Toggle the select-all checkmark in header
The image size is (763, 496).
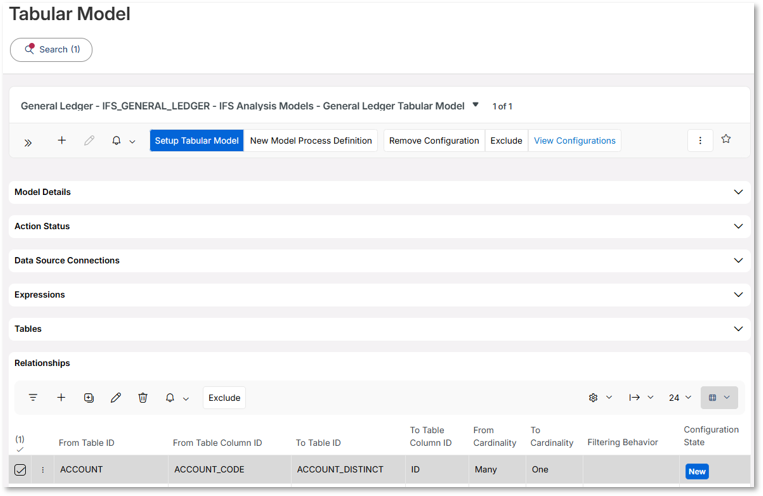click(x=20, y=449)
